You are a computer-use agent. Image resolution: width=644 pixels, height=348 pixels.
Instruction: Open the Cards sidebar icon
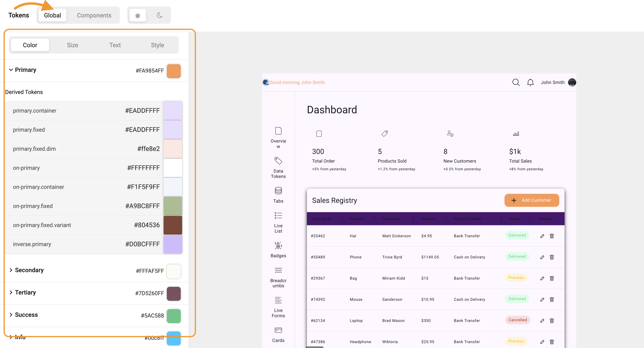click(x=278, y=330)
